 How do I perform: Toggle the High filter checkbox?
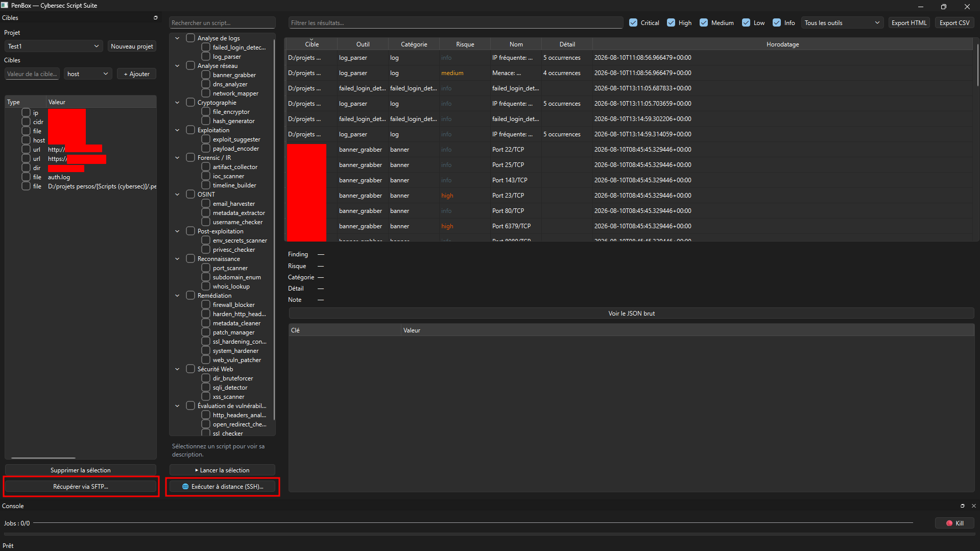point(671,23)
